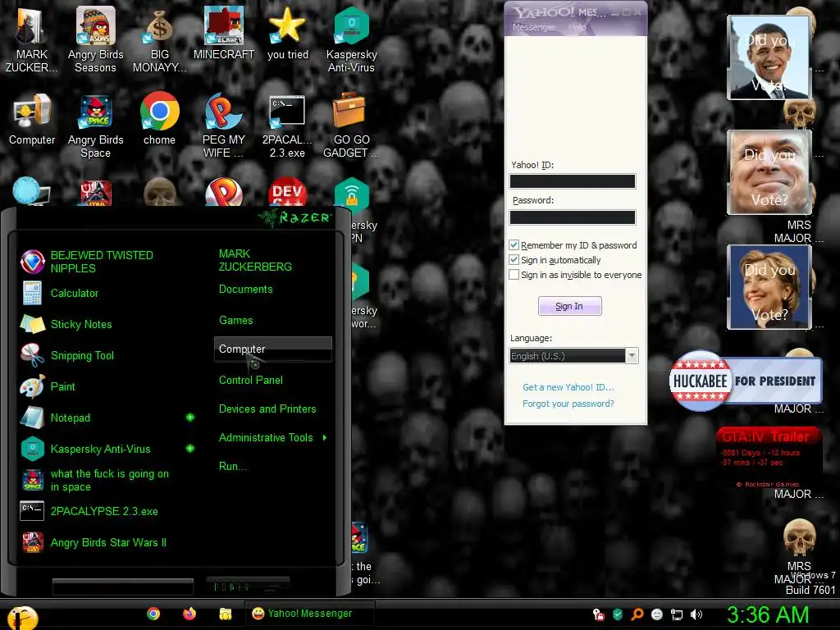The width and height of the screenshot is (840, 630).
Task: Click the Sign In button
Action: (x=569, y=306)
